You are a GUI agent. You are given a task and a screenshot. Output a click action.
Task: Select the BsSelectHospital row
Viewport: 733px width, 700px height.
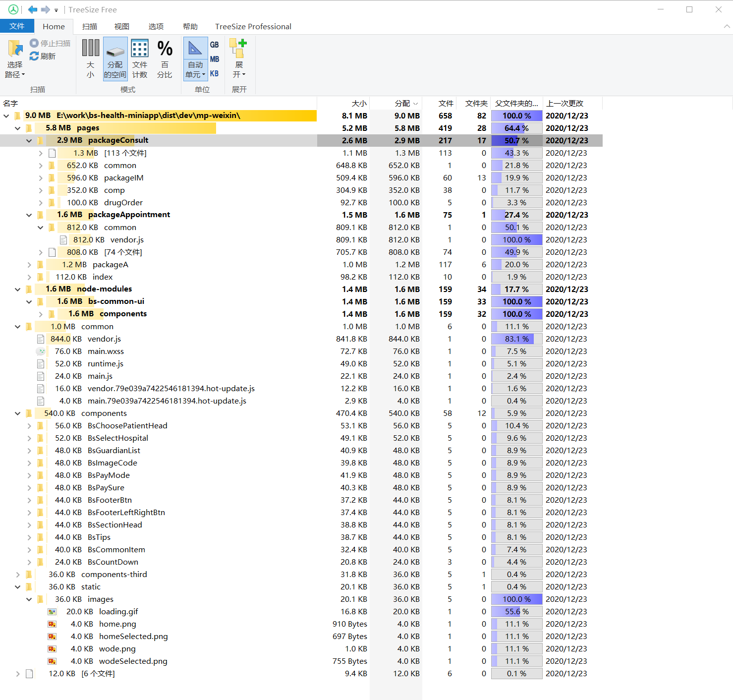[x=301, y=438]
